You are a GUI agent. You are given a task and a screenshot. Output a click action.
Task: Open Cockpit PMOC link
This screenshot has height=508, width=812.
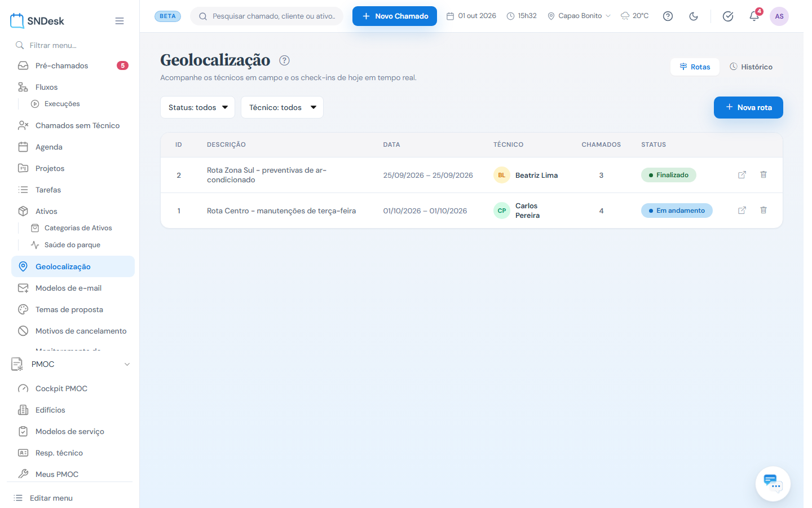(x=73, y=388)
